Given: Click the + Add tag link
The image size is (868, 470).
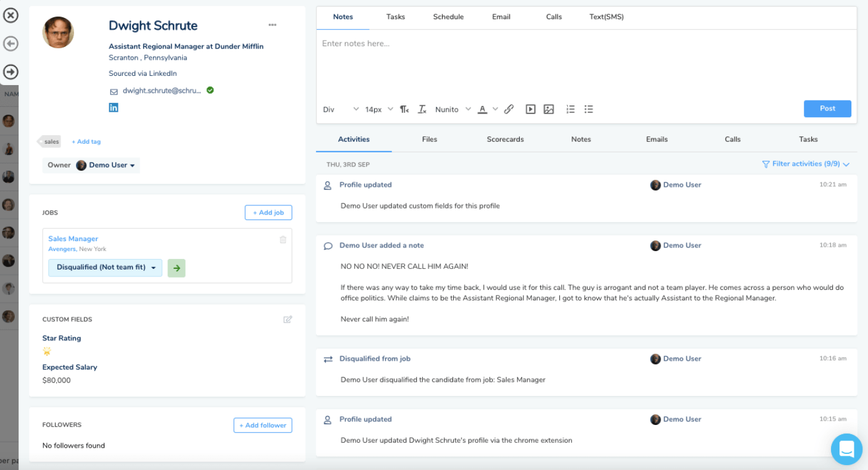Looking at the screenshot, I should (86, 142).
